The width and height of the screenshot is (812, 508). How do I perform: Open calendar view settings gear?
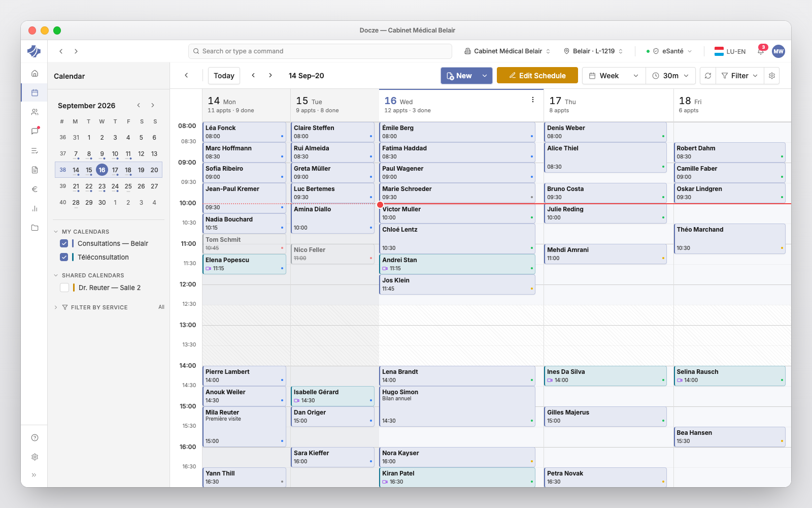(x=772, y=76)
